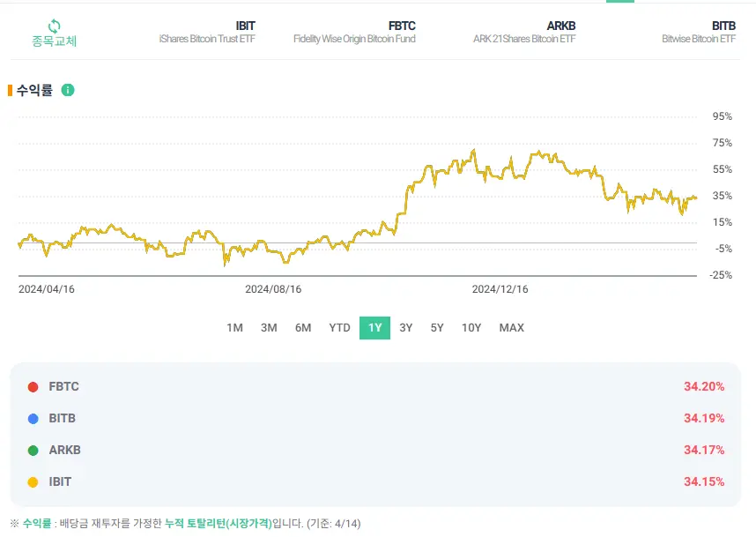Click the 종목교체 refresh icon
The image size is (756, 537).
click(x=54, y=26)
